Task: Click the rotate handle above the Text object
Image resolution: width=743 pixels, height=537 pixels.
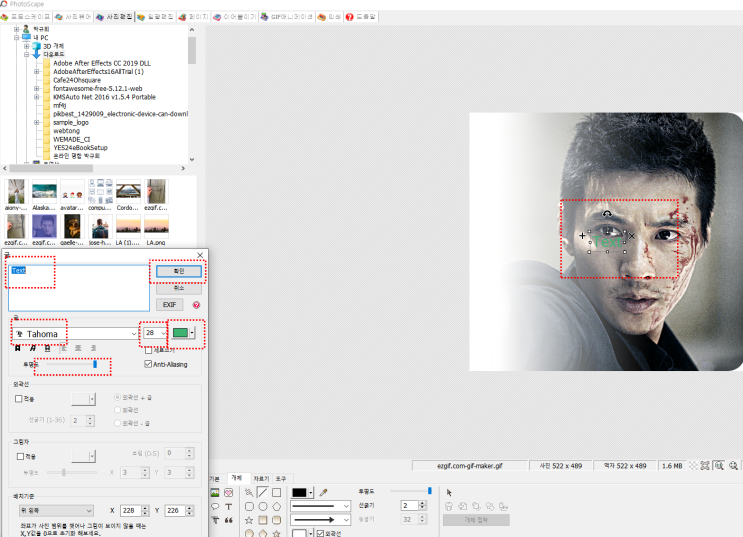Action: [x=607, y=214]
